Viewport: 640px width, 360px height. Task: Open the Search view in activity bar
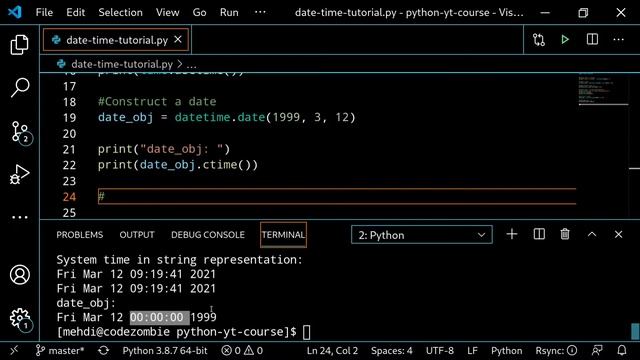19,87
